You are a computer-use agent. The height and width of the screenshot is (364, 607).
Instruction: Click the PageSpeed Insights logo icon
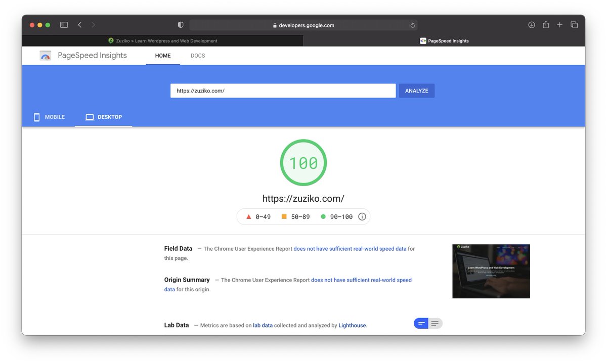click(x=46, y=56)
